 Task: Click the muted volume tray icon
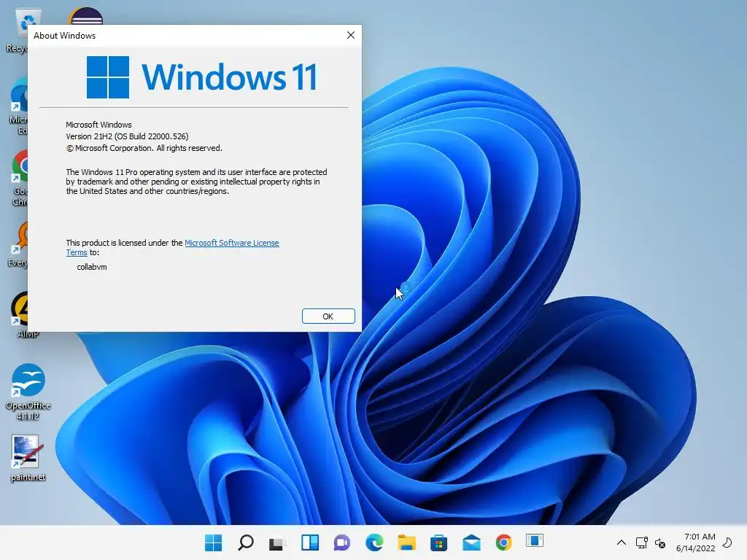tap(660, 542)
